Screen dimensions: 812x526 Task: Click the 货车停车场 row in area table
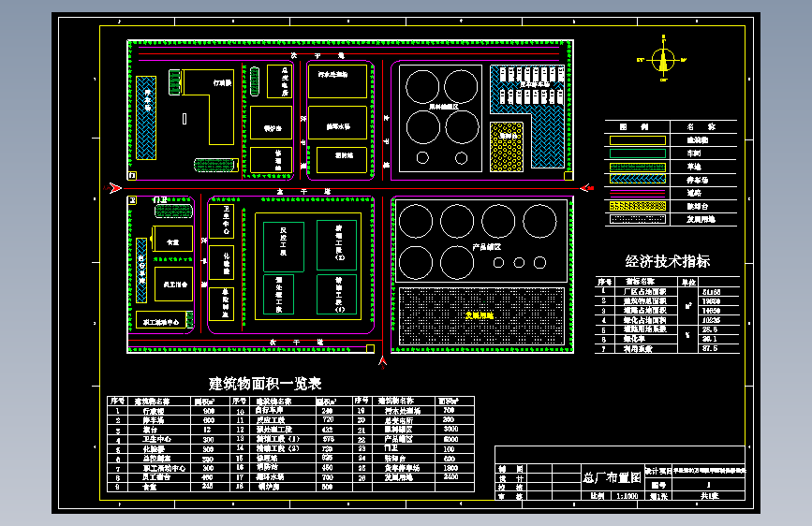point(413,468)
